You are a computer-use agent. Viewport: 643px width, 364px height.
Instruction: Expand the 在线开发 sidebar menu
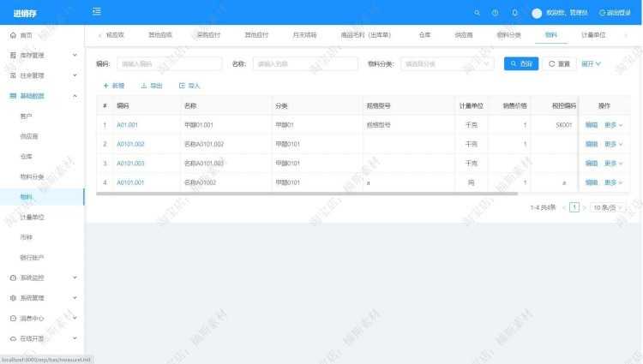[x=43, y=338]
